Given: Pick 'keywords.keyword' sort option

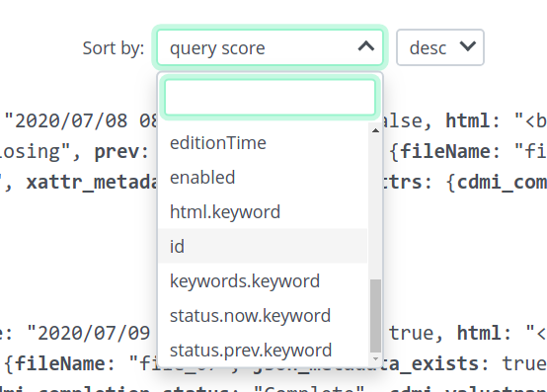Looking at the screenshot, I should [x=263, y=281].
